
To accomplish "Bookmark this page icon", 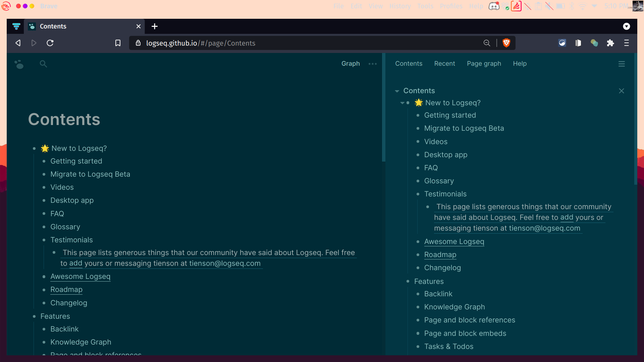I will pos(118,43).
